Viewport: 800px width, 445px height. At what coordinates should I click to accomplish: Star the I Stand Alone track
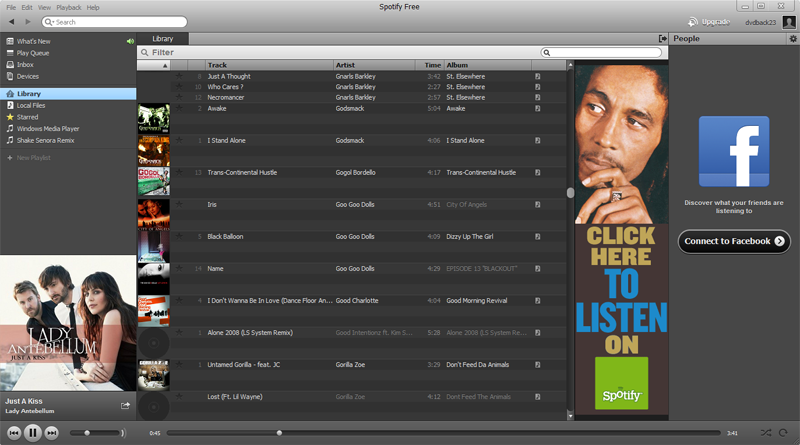(179, 140)
